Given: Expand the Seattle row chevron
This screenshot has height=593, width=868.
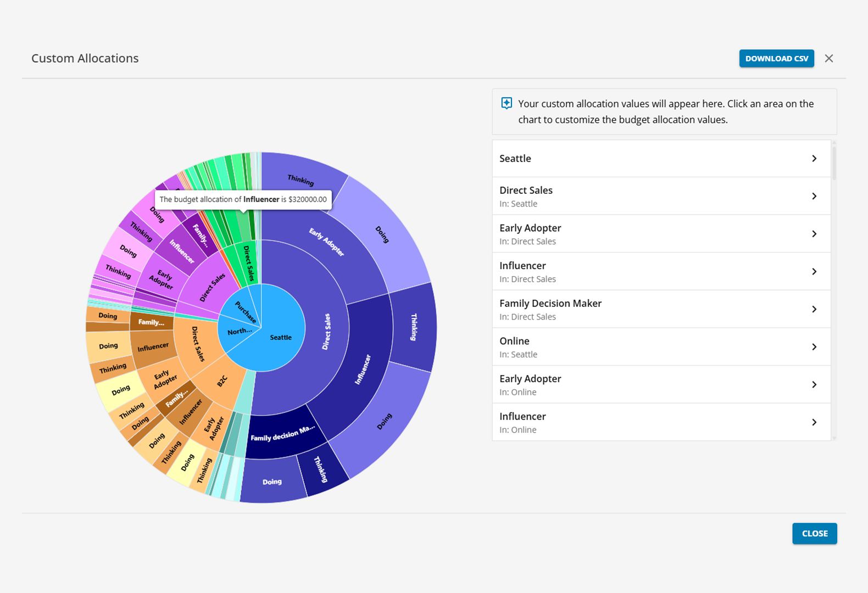Looking at the screenshot, I should pyautogui.click(x=814, y=159).
